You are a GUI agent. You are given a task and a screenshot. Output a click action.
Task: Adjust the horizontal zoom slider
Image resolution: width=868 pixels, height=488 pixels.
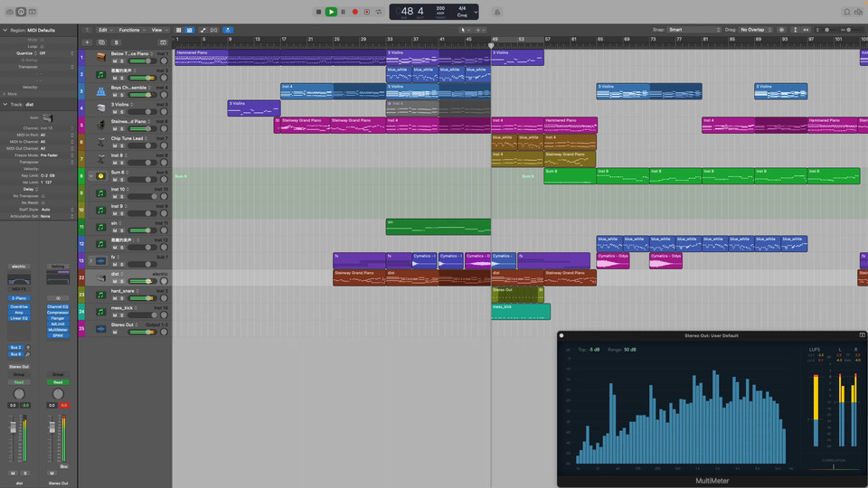850,30
